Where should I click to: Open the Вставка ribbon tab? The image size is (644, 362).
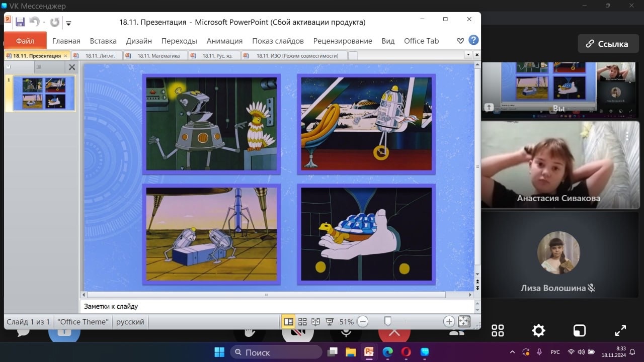103,41
